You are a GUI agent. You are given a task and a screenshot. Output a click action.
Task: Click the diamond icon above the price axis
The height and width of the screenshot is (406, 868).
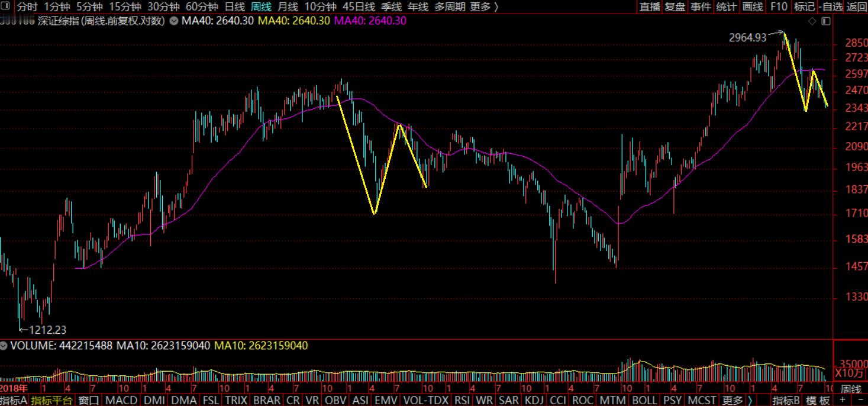(x=812, y=21)
